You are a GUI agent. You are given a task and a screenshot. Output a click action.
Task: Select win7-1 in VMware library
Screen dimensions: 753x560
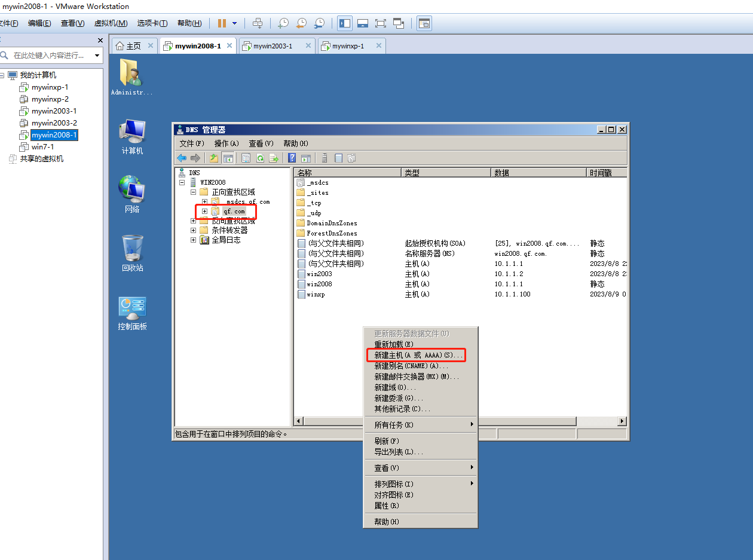[37, 147]
